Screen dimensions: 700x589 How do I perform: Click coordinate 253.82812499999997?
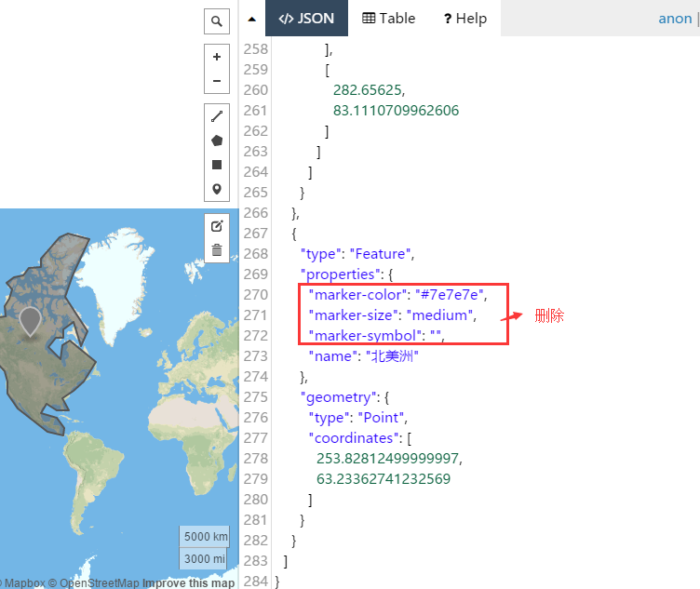pos(387,459)
